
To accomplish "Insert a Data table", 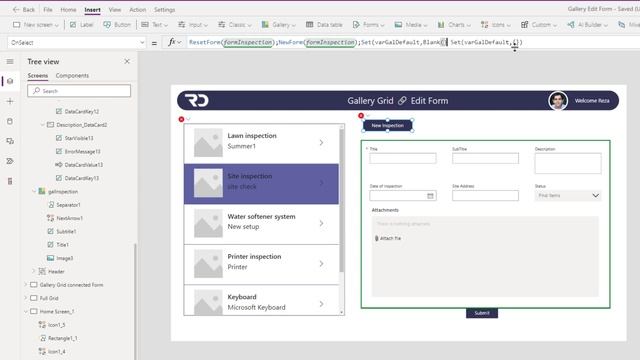I will 324,25.
